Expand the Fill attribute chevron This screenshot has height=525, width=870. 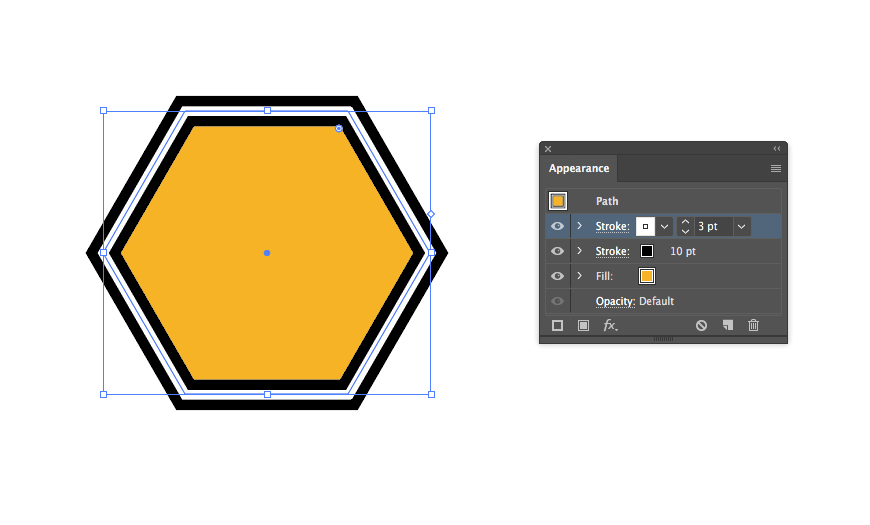(580, 276)
